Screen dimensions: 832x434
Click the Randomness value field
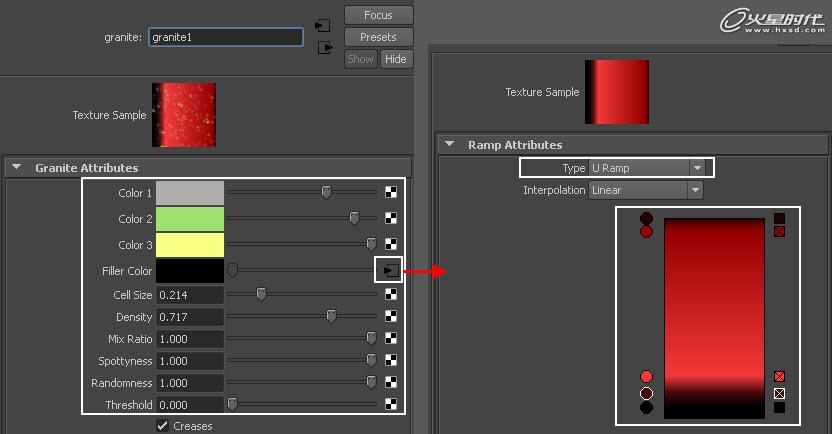pyautogui.click(x=190, y=383)
